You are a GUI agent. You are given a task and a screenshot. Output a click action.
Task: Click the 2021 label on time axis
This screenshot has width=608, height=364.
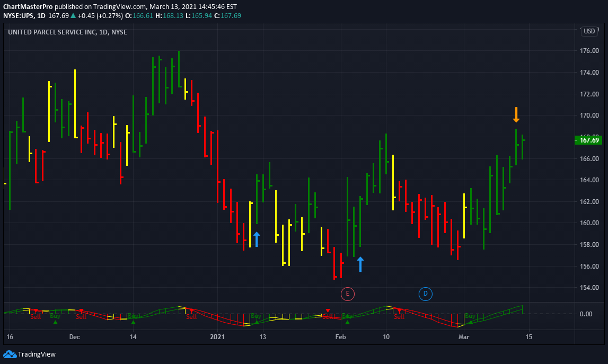[x=217, y=337]
